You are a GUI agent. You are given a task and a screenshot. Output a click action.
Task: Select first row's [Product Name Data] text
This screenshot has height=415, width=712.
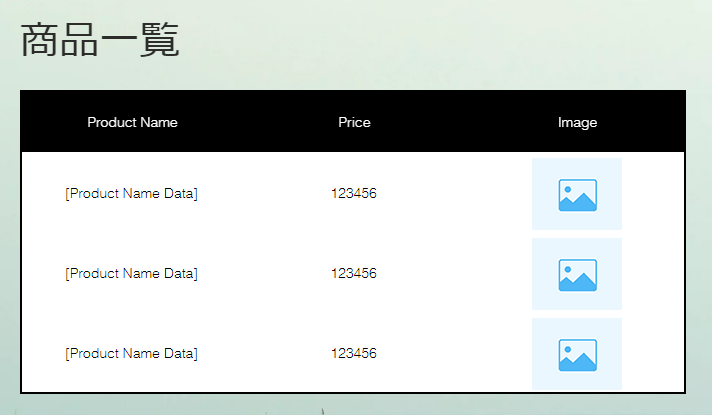(131, 193)
